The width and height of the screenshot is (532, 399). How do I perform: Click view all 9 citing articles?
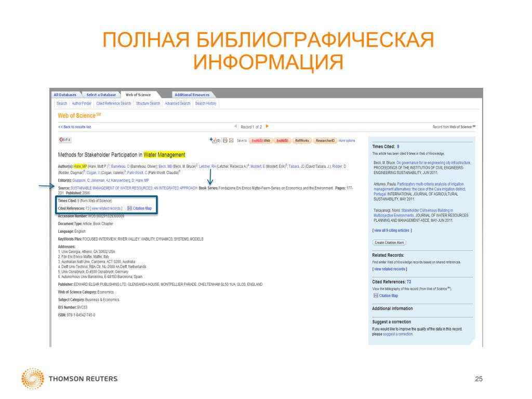[x=392, y=230]
